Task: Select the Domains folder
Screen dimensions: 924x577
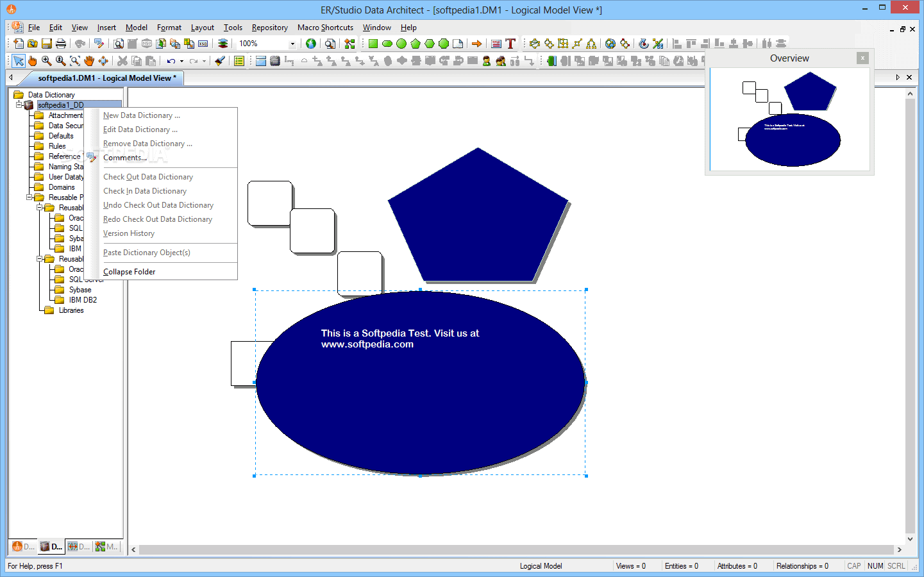Action: click(x=62, y=187)
